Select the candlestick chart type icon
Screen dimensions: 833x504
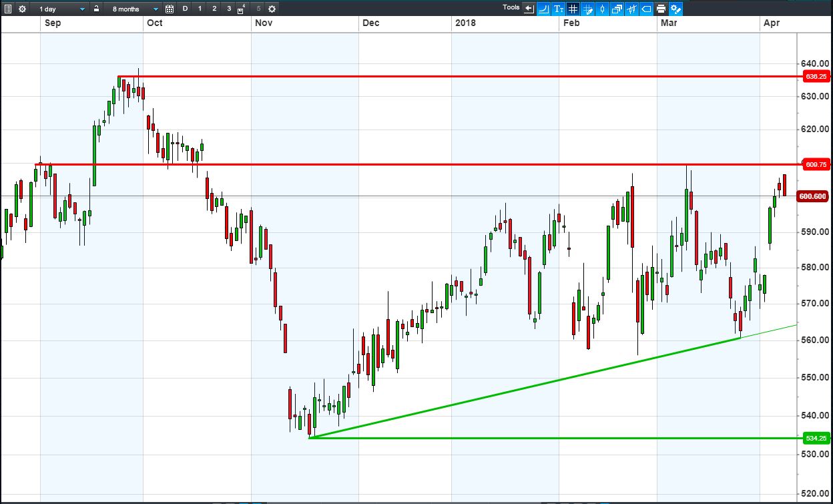pos(602,9)
